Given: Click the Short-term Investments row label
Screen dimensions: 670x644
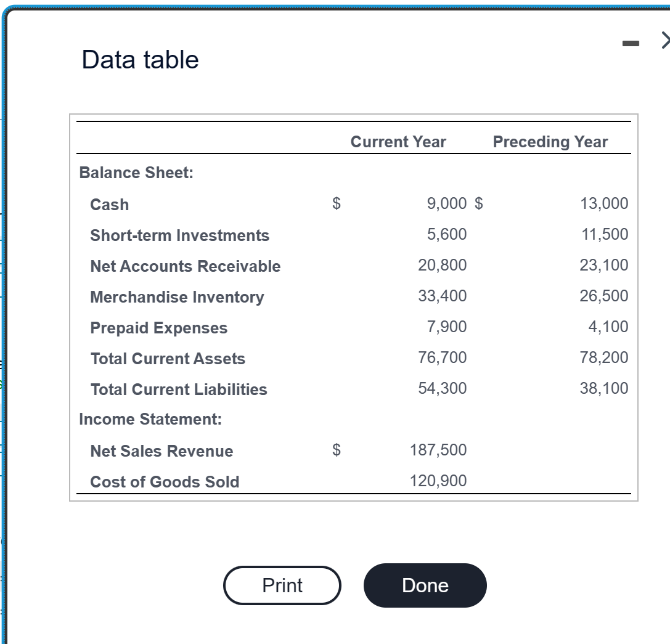Looking at the screenshot, I should click(x=179, y=235).
